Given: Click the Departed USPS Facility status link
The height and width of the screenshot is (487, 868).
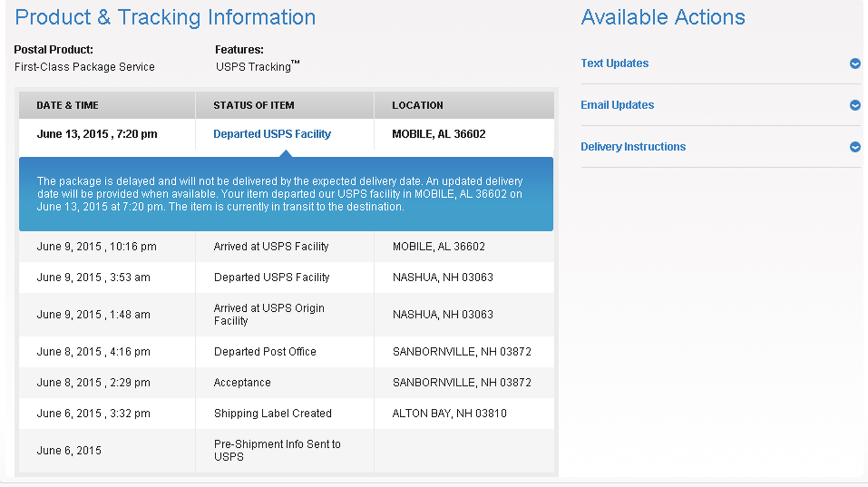Looking at the screenshot, I should pyautogui.click(x=272, y=134).
